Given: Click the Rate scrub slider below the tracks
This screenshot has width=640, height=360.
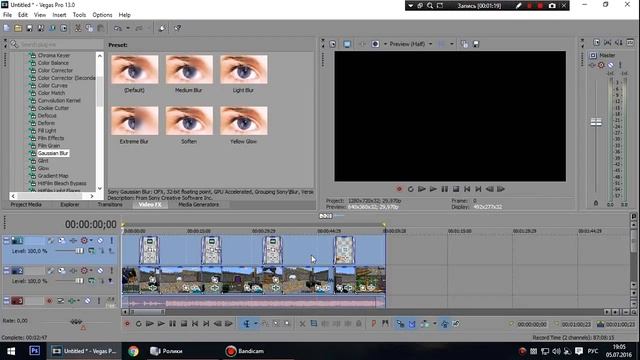Looking at the screenshot, I should [76, 322].
